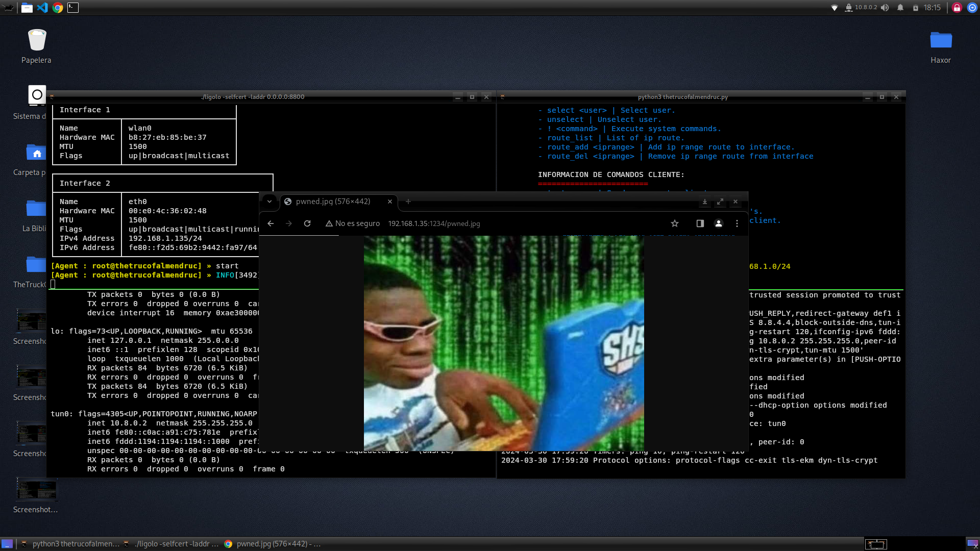Open the Papelera trash on desktop

coord(36,46)
